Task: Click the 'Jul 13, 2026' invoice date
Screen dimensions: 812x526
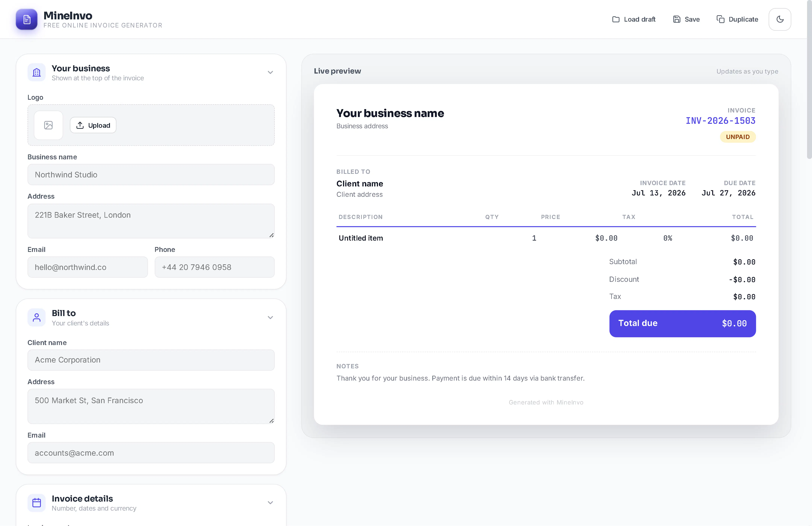Action: click(658, 193)
